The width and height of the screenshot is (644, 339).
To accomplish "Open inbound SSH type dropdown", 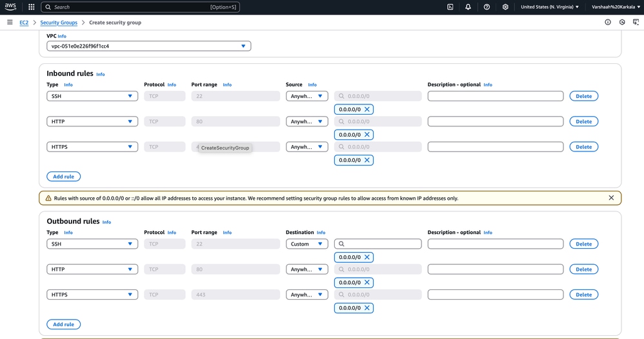I will click(92, 96).
